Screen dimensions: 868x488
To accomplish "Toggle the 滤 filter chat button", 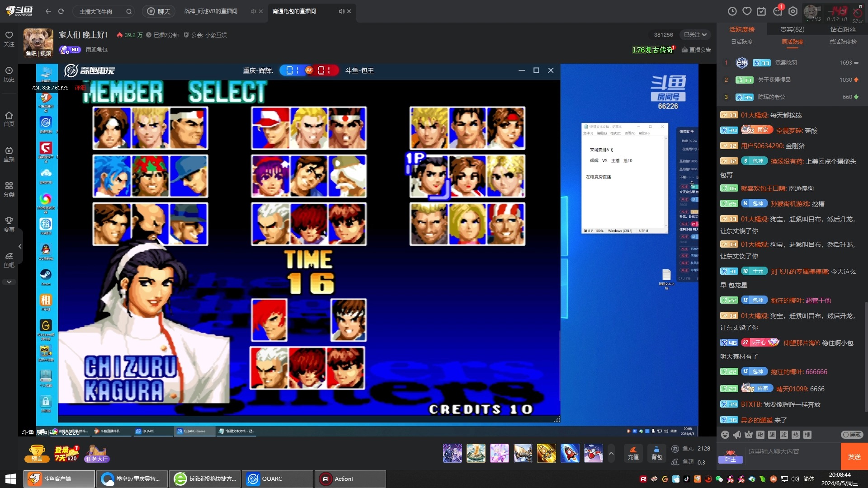I will pyautogui.click(x=784, y=435).
